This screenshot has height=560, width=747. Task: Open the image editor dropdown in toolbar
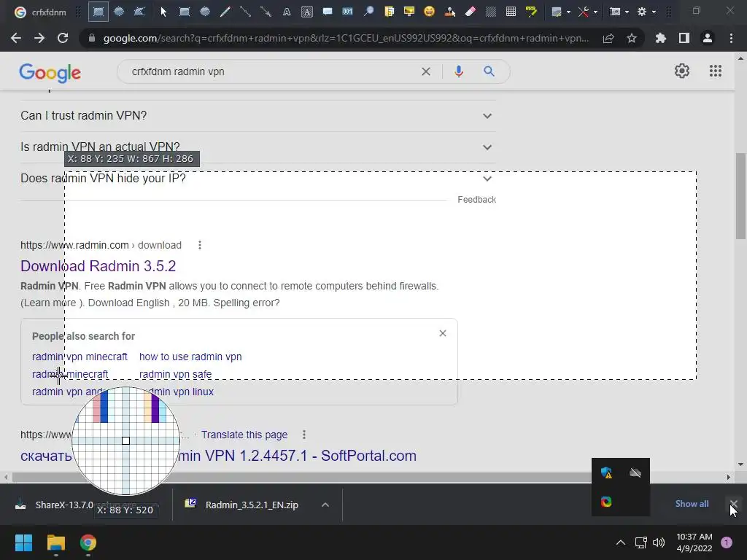click(x=561, y=12)
